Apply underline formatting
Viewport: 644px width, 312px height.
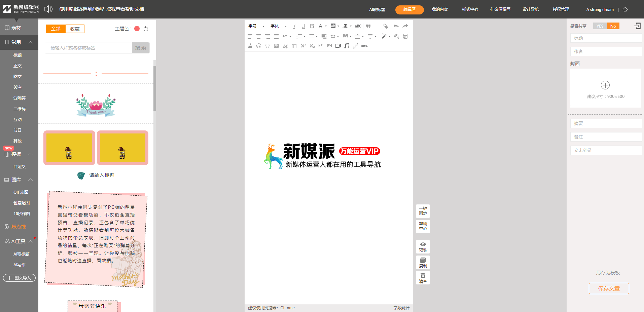[x=303, y=26]
